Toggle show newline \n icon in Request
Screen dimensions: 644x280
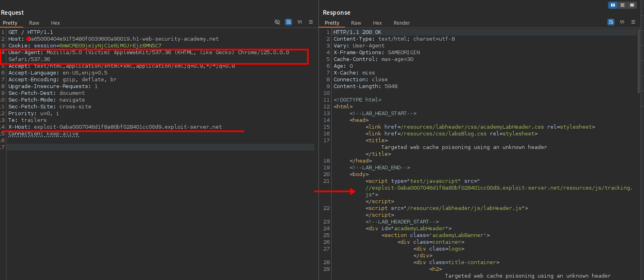(300, 22)
